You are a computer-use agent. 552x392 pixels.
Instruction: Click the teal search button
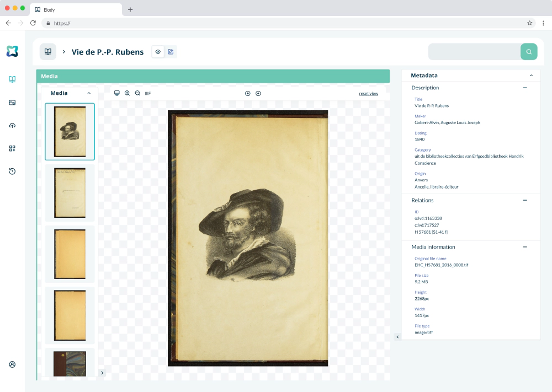[529, 52]
